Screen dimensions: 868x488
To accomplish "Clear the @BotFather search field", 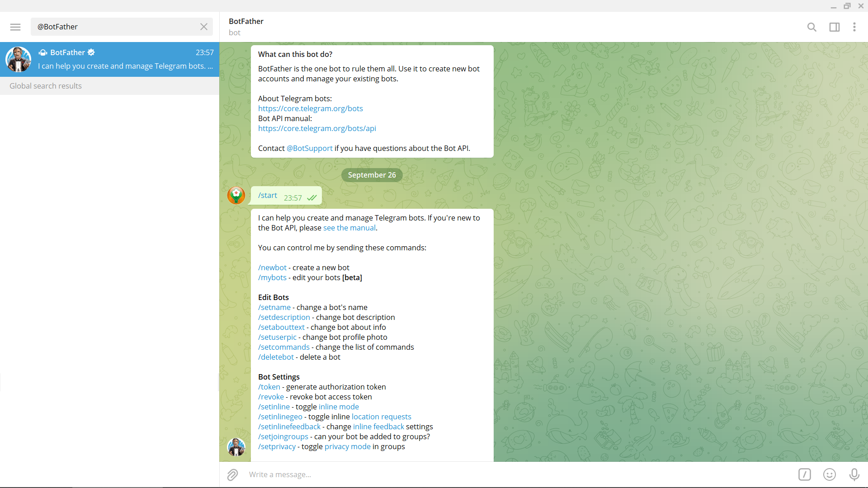I will [204, 27].
